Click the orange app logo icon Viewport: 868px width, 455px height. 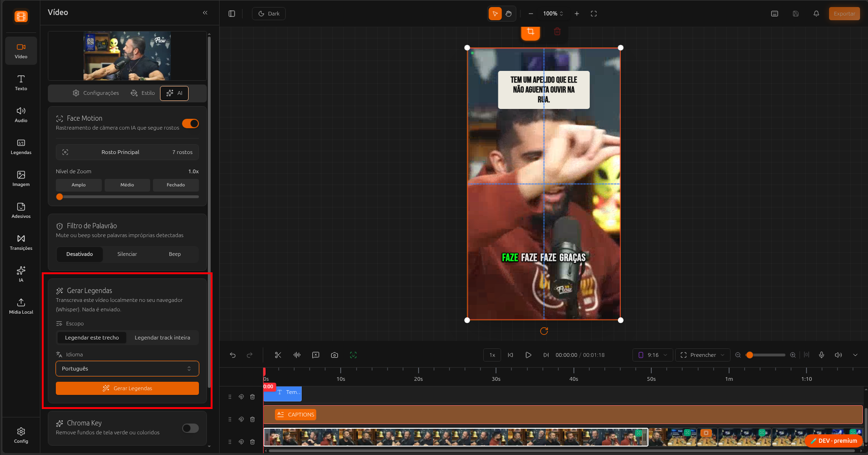(21, 16)
